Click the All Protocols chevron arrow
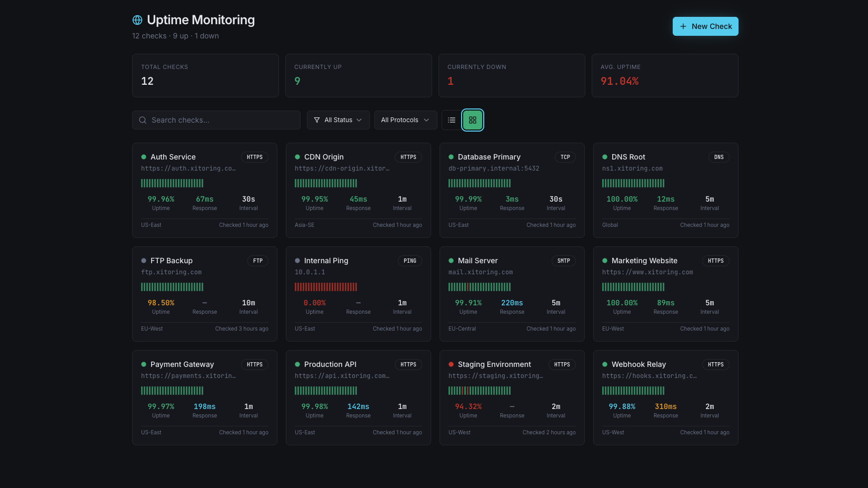The image size is (868, 488). 426,120
